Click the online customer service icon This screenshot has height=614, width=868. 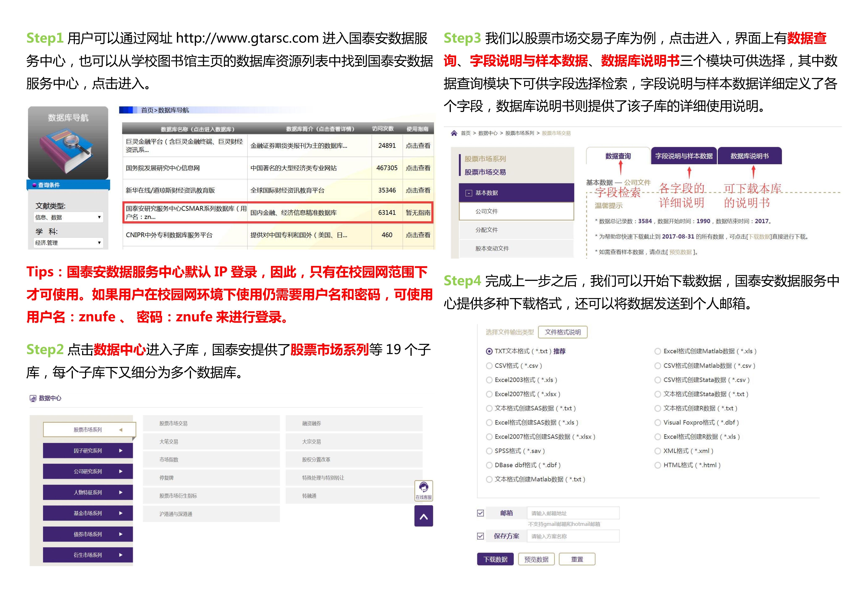click(x=424, y=491)
